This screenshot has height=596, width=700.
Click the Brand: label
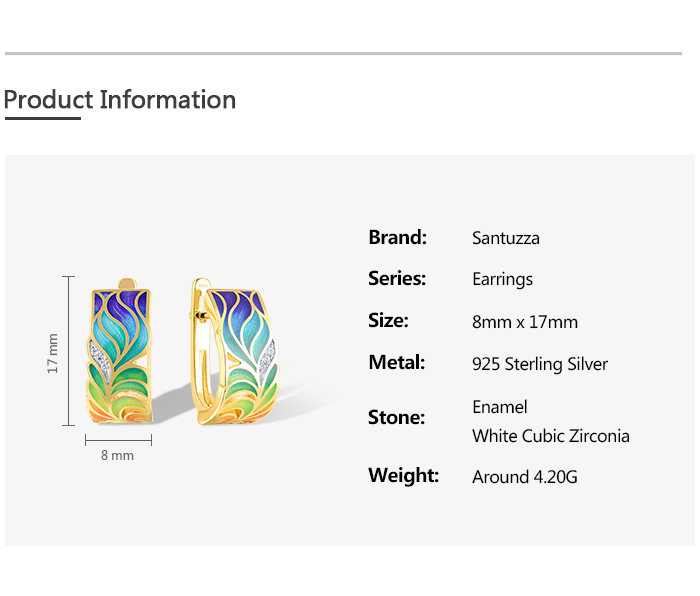tap(397, 237)
